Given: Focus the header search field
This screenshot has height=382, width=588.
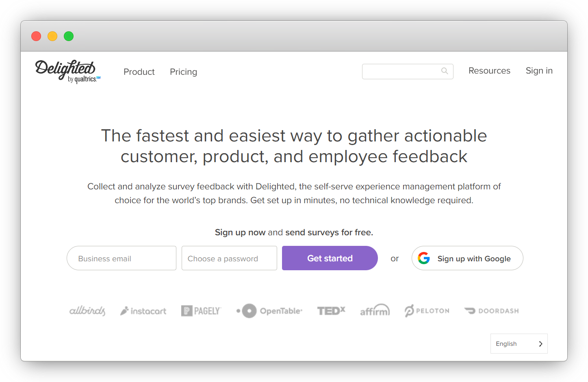Looking at the screenshot, I should tap(408, 72).
